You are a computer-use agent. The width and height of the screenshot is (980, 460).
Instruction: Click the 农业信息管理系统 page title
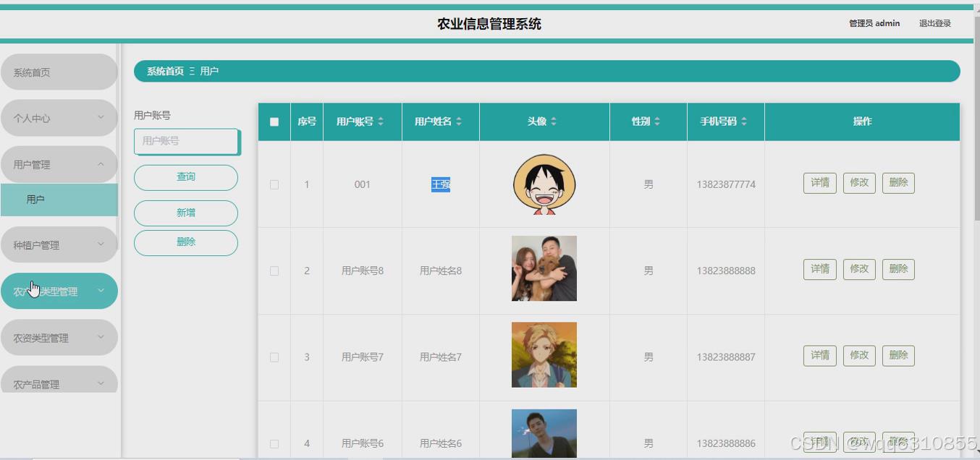click(489, 24)
